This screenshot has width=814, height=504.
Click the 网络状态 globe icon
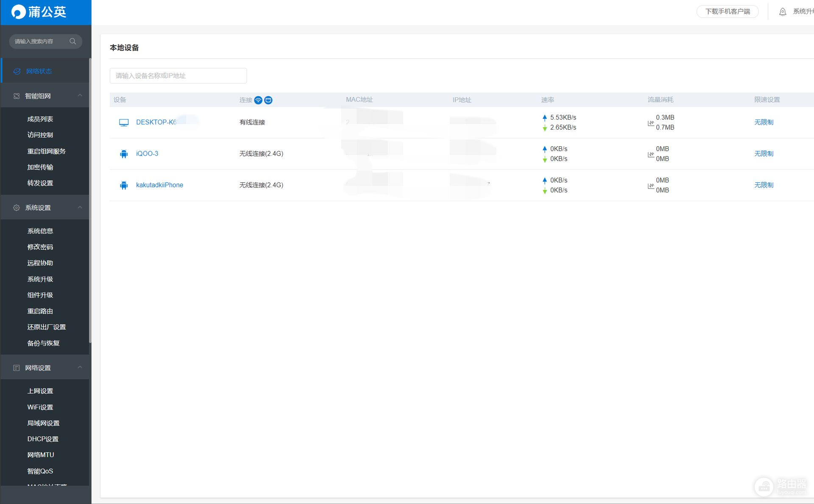click(x=17, y=71)
